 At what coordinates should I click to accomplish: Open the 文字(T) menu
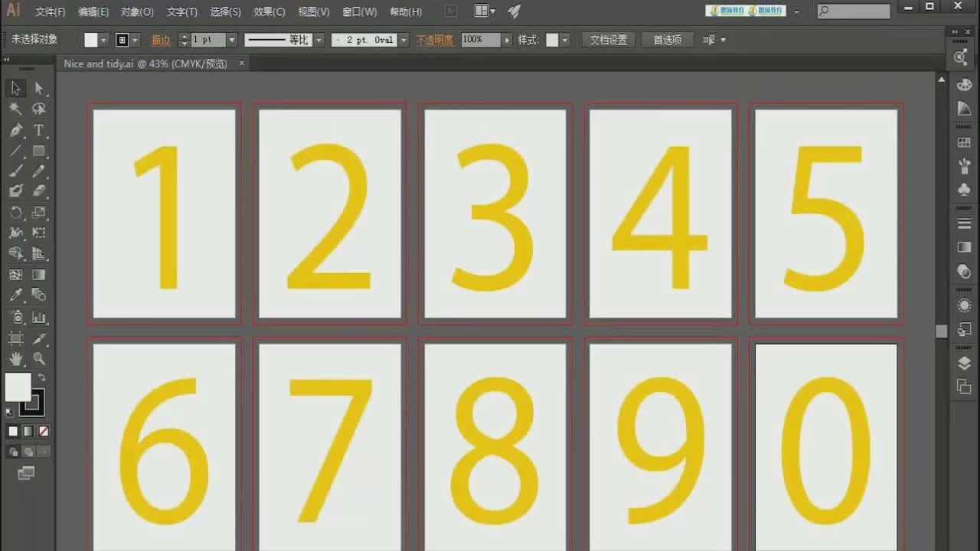[182, 11]
